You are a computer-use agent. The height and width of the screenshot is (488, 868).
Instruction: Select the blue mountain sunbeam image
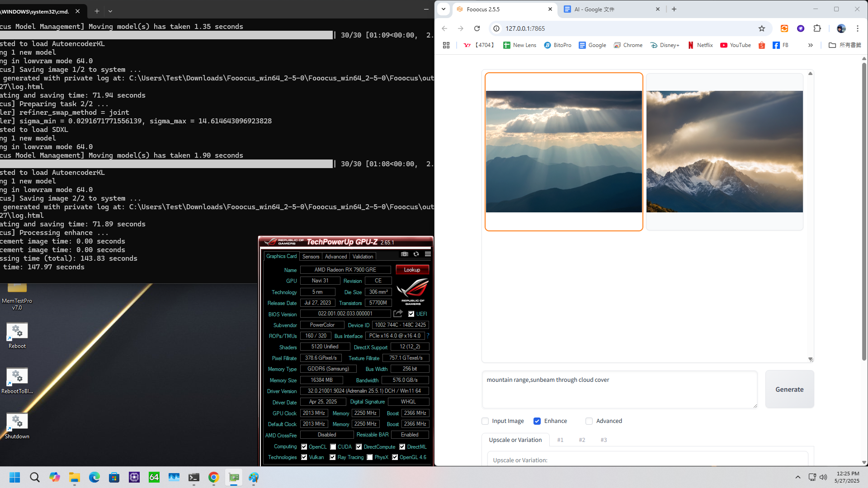564,152
